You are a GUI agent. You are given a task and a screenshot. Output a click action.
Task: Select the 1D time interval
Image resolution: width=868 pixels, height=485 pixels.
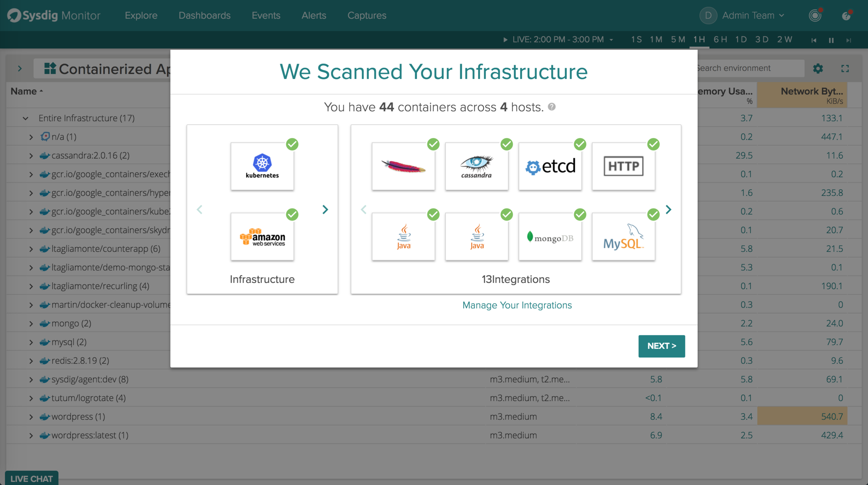click(x=741, y=40)
